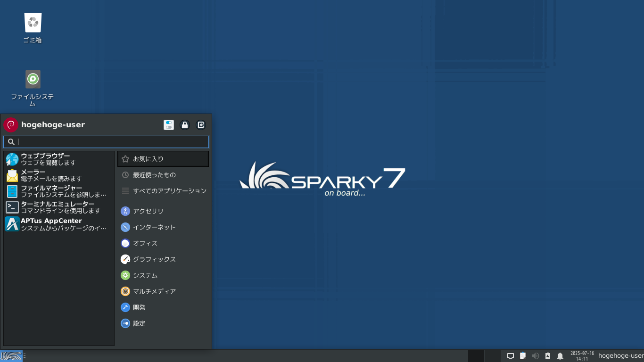644x362 pixels.
Task: Click the display tray icon
Action: (510, 355)
